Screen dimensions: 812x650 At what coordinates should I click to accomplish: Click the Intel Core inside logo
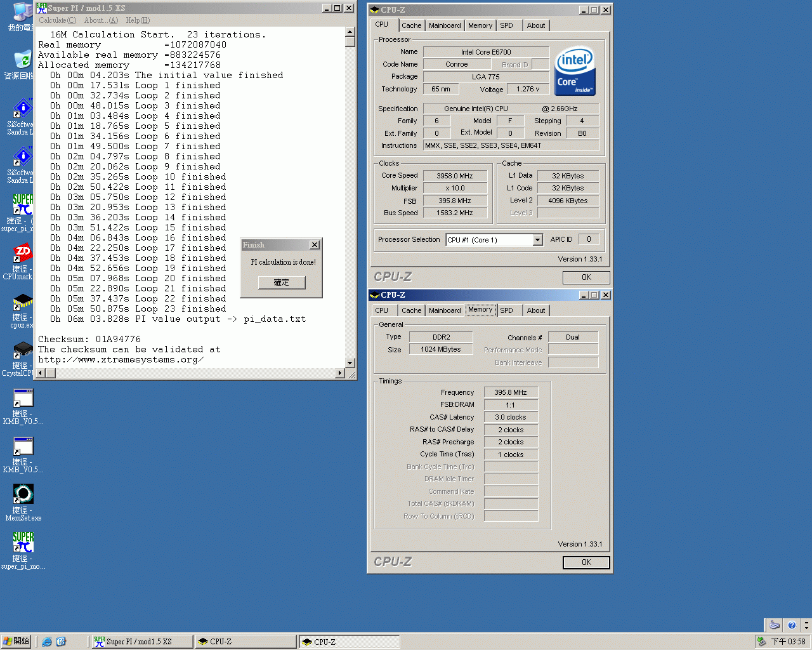tap(575, 71)
